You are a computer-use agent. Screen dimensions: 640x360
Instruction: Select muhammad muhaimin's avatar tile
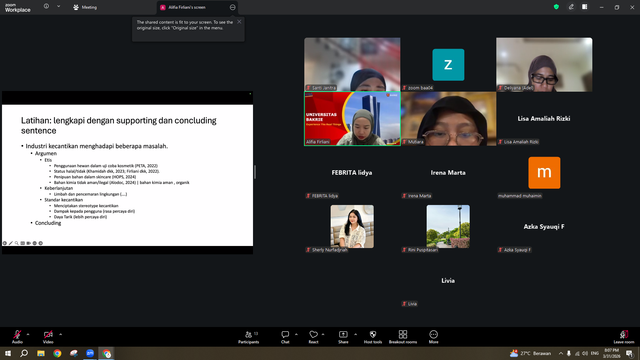(x=544, y=173)
